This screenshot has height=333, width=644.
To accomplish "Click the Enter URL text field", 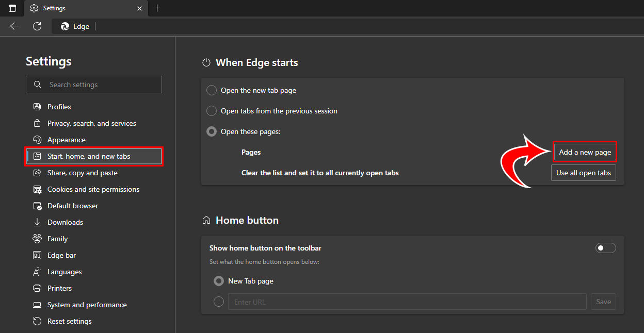I will coord(361,302).
